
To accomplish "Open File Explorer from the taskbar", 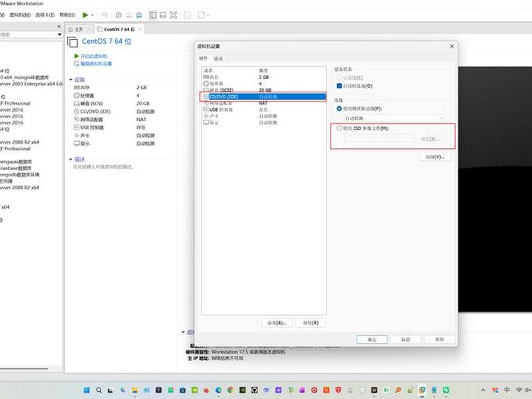I will pyautogui.click(x=135, y=390).
